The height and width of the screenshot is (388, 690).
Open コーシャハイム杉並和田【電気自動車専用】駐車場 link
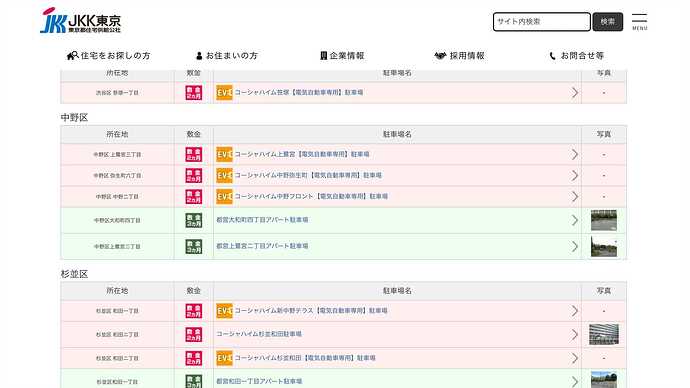305,358
